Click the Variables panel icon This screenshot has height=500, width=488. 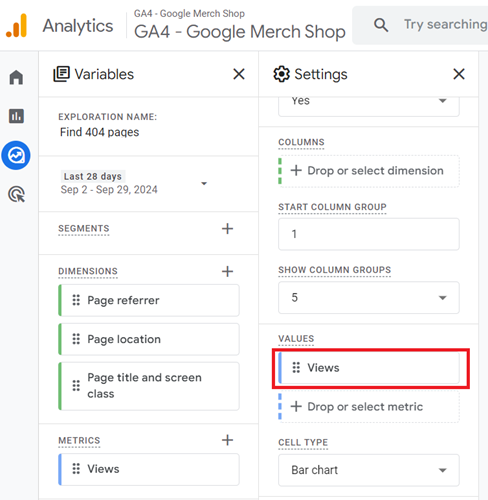pyautogui.click(x=61, y=74)
